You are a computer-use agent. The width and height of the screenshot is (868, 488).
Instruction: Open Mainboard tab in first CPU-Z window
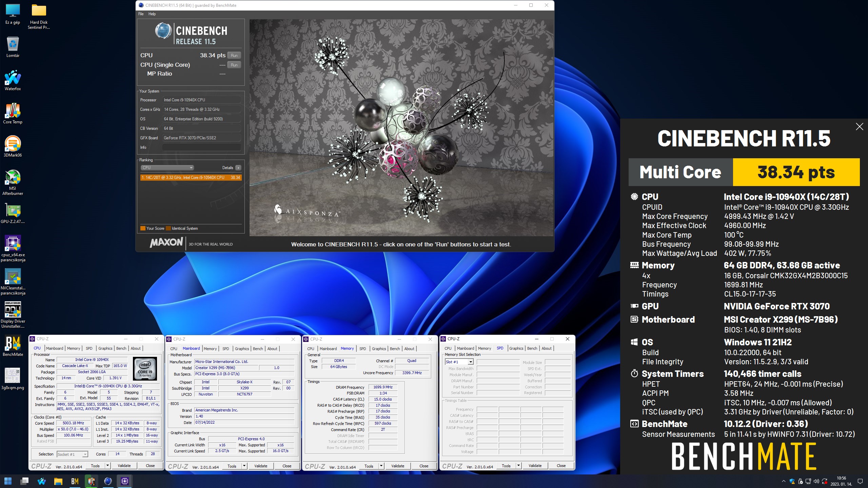(55, 348)
